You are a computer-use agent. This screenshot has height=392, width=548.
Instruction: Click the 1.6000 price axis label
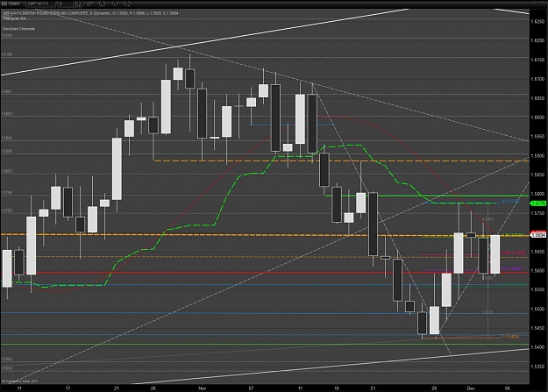(537, 118)
